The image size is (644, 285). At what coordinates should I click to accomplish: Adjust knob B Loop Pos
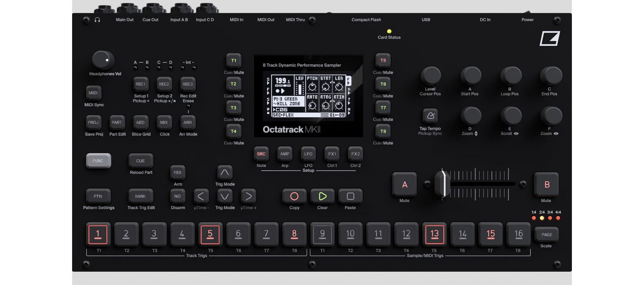pos(511,76)
